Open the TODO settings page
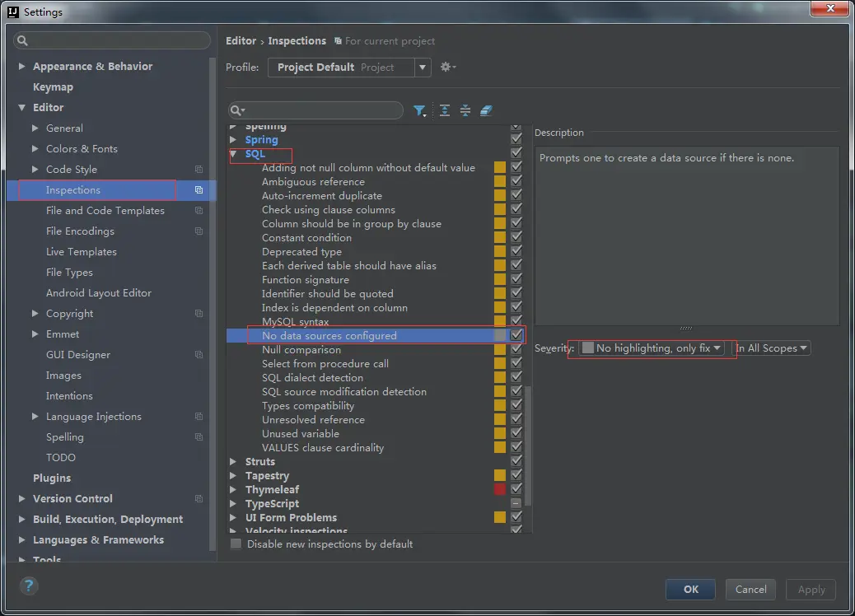 coord(60,457)
